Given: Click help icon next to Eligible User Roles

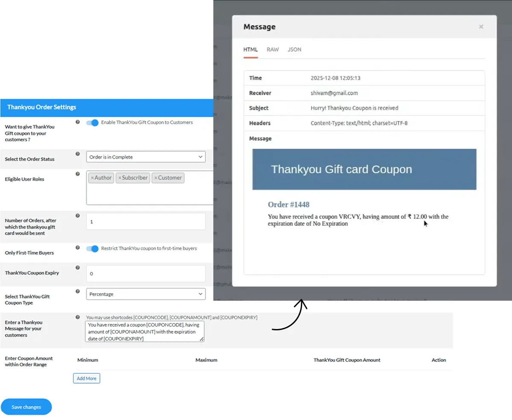Looking at the screenshot, I should (x=78, y=174).
